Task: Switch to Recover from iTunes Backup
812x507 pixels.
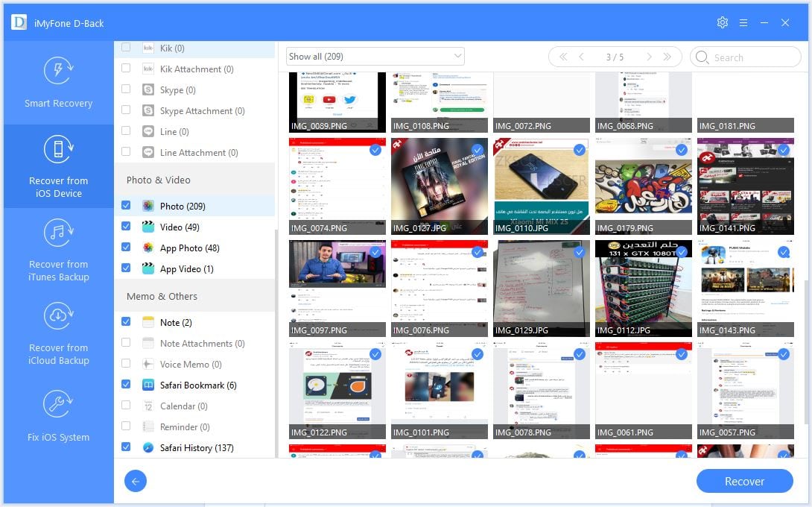Action: (x=59, y=249)
